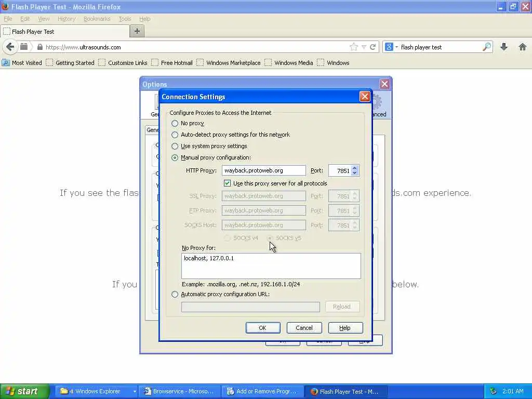This screenshot has height=399, width=532.
Task: Open the URL history dropdown arrow
Action: 364,47
